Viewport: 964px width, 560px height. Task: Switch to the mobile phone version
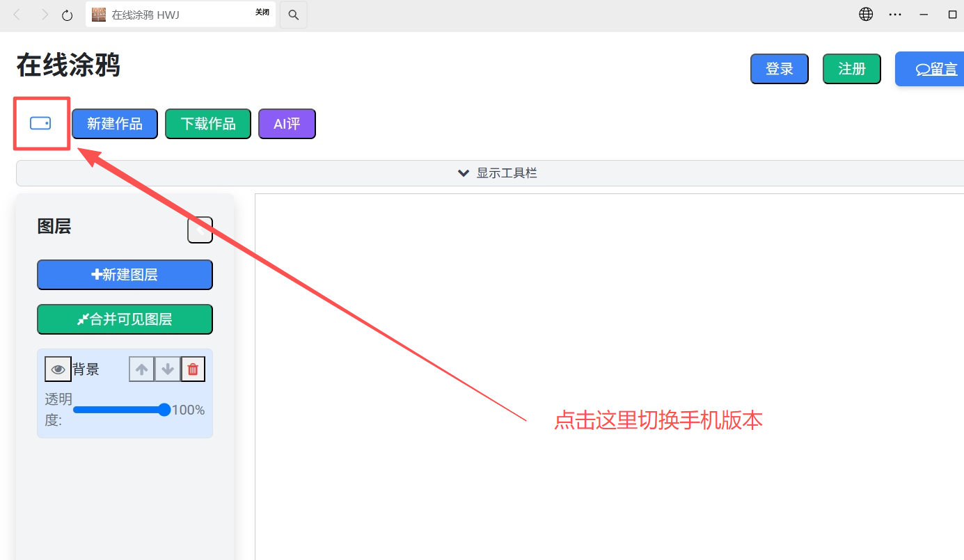click(x=41, y=123)
